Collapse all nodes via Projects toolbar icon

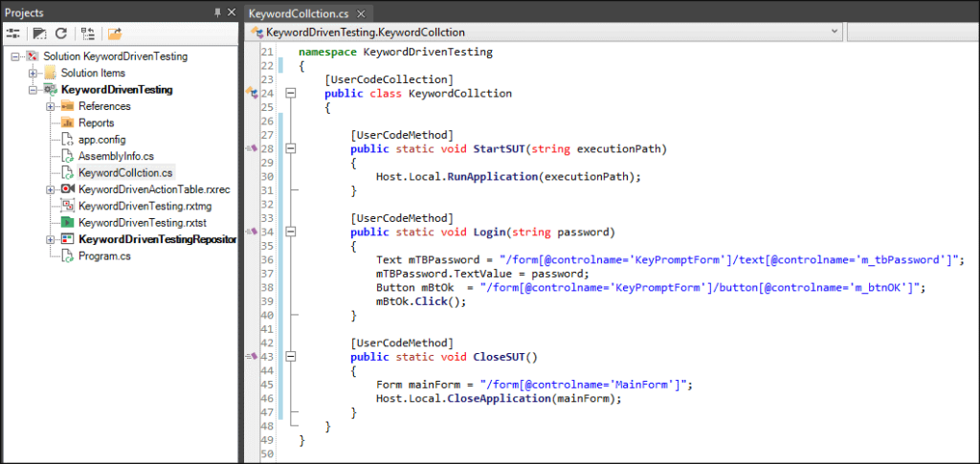(88, 33)
